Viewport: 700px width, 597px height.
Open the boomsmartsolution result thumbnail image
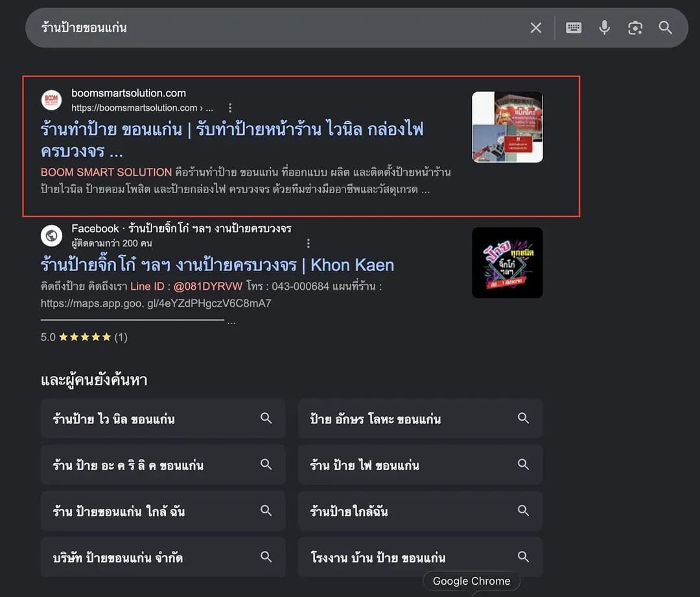coord(507,127)
